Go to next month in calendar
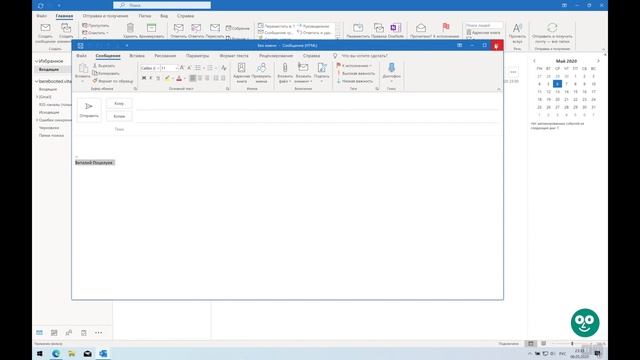Screen dimensions: 640x360 [598, 61]
